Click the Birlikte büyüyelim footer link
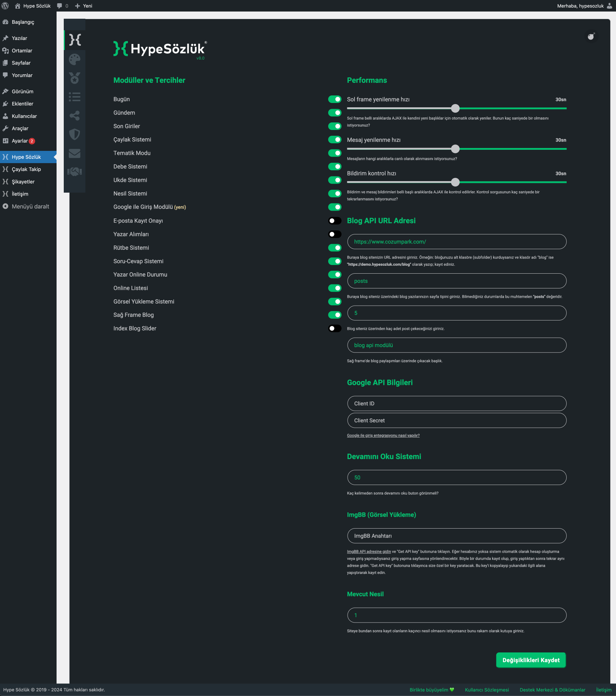The image size is (616, 696). click(432, 690)
